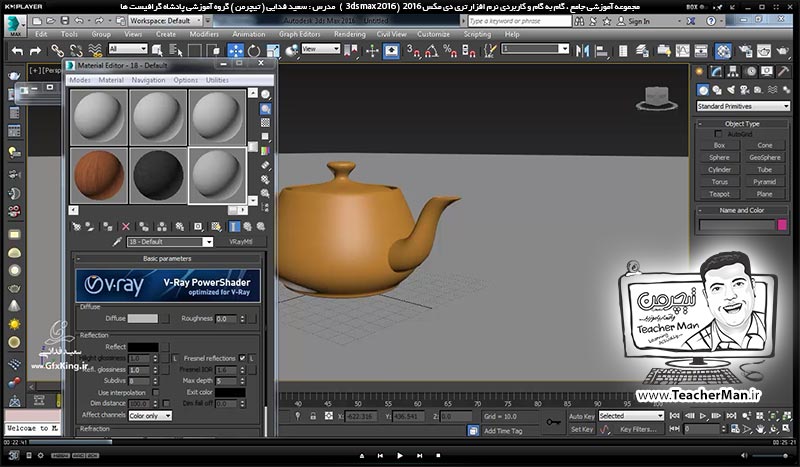Toggle the L lock beside Fresnel reflections
The width and height of the screenshot is (800, 467).
[252, 358]
